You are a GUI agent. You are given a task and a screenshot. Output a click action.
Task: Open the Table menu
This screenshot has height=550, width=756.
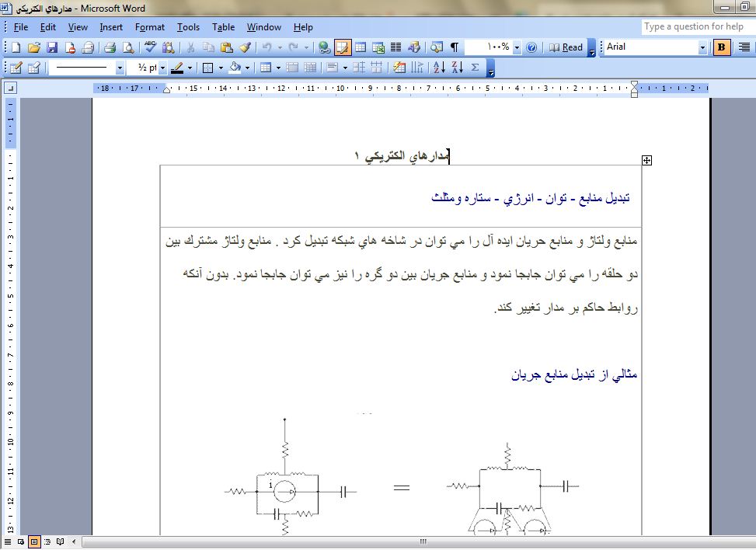point(223,27)
